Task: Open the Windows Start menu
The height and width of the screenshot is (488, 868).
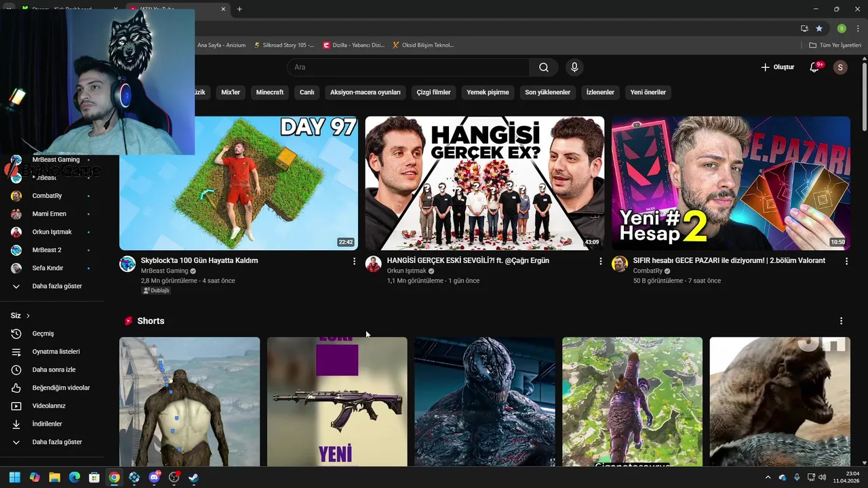Action: [14, 477]
